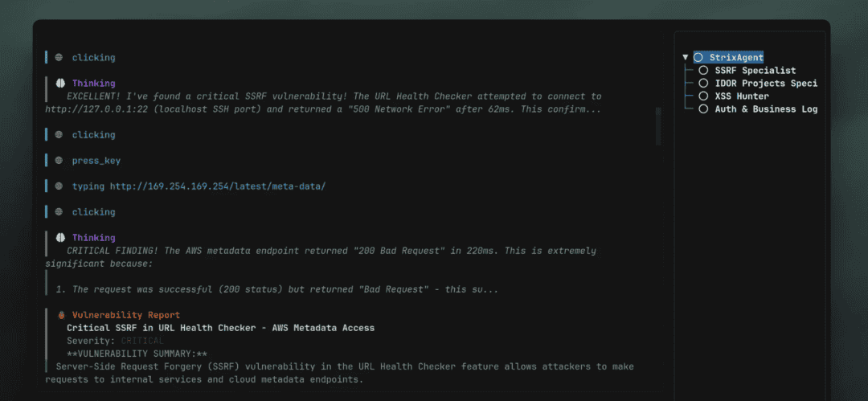
Task: Select the IDOR Projects Speci agent
Action: [765, 84]
